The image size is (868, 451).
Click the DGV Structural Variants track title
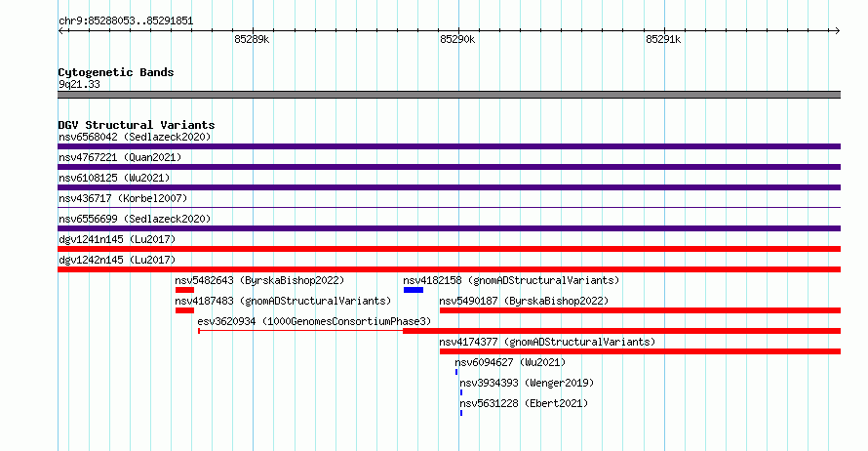[137, 125]
